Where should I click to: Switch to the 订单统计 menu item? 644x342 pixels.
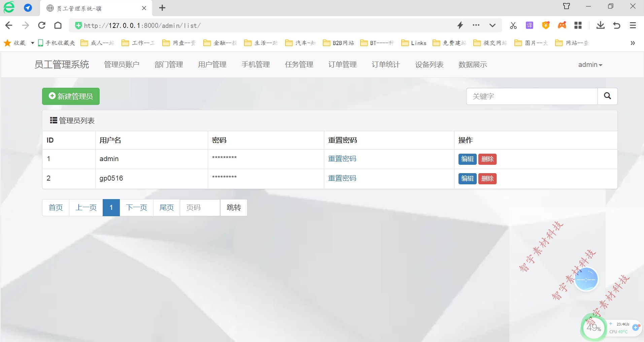pyautogui.click(x=385, y=65)
